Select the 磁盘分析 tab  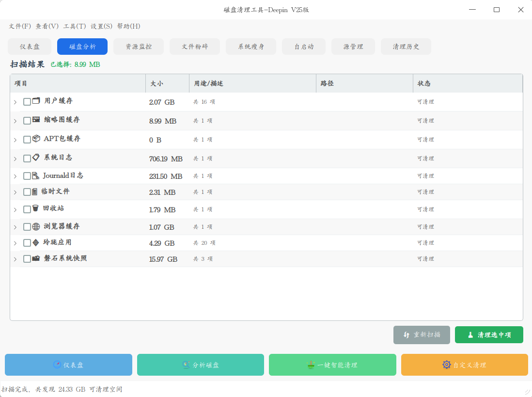pos(82,47)
